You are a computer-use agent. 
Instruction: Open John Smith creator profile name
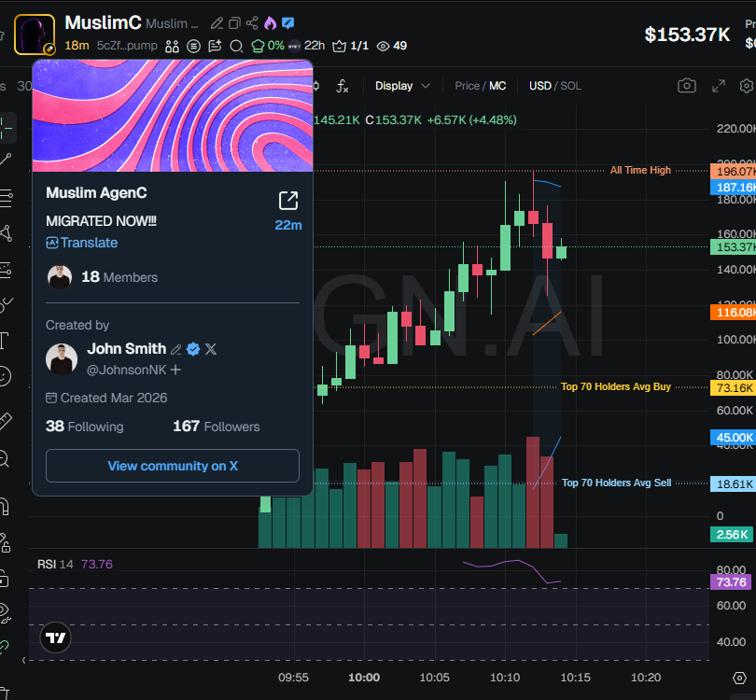coord(126,348)
